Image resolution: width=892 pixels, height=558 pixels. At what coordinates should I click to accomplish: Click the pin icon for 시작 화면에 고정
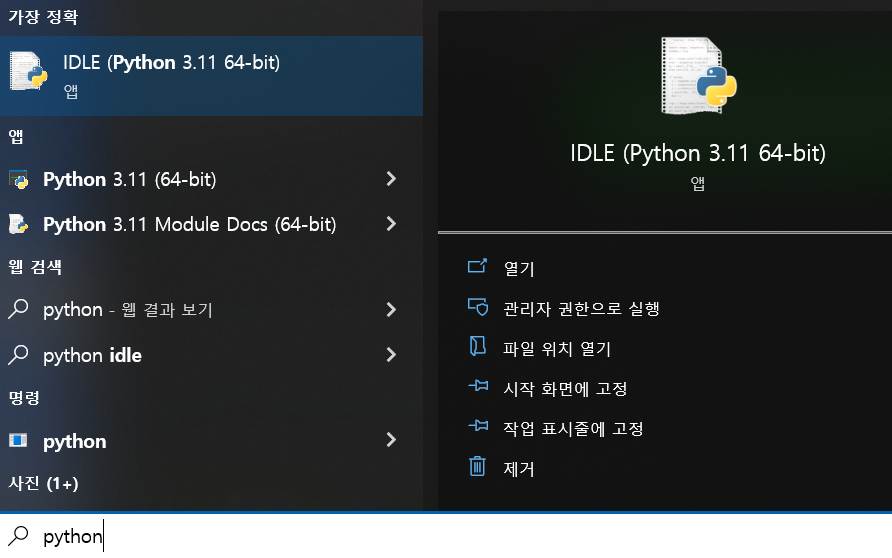(x=478, y=386)
